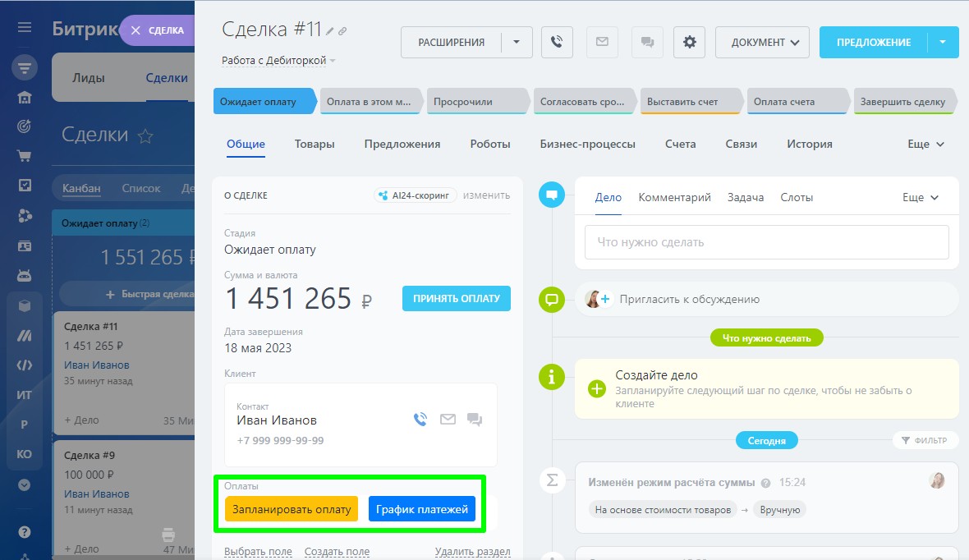
Task: Copy the deal link with the chain icon
Action: pos(342,31)
